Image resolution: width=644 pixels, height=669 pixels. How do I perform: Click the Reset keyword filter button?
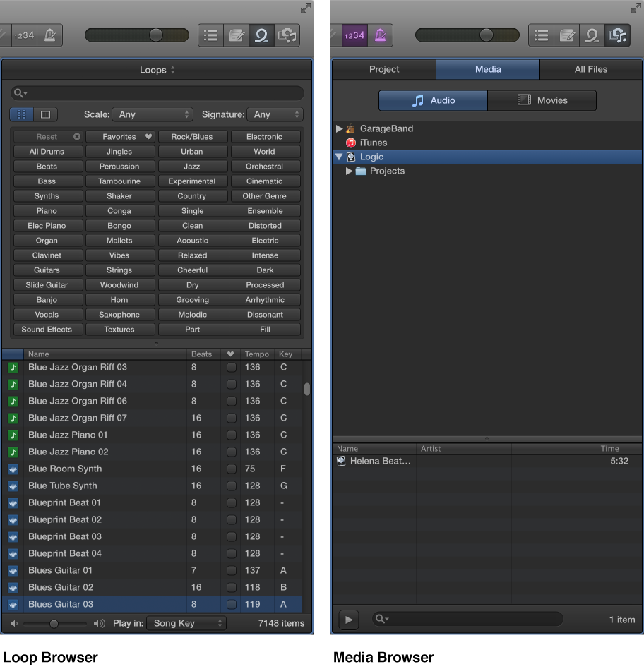(47, 136)
